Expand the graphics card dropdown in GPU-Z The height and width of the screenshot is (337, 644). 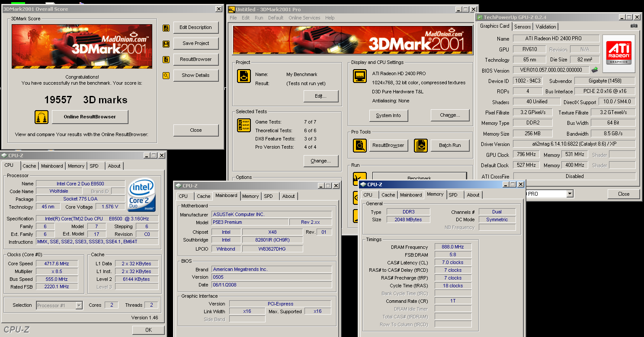(570, 194)
